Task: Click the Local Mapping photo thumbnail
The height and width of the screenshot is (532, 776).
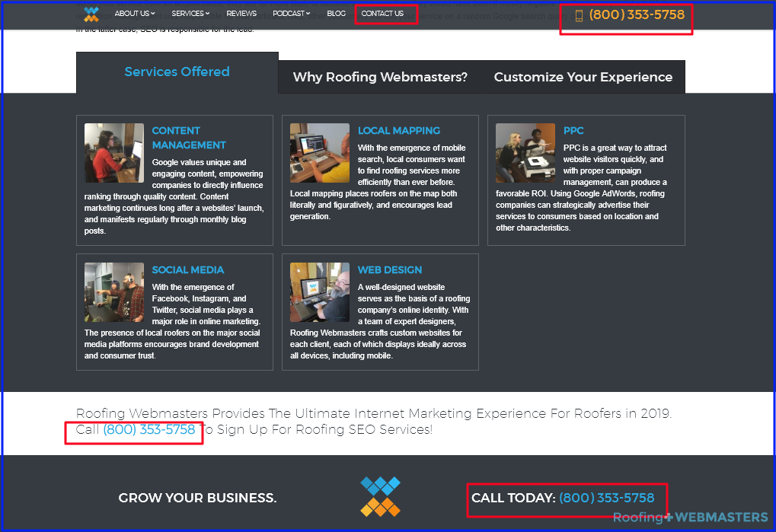Action: (x=320, y=153)
